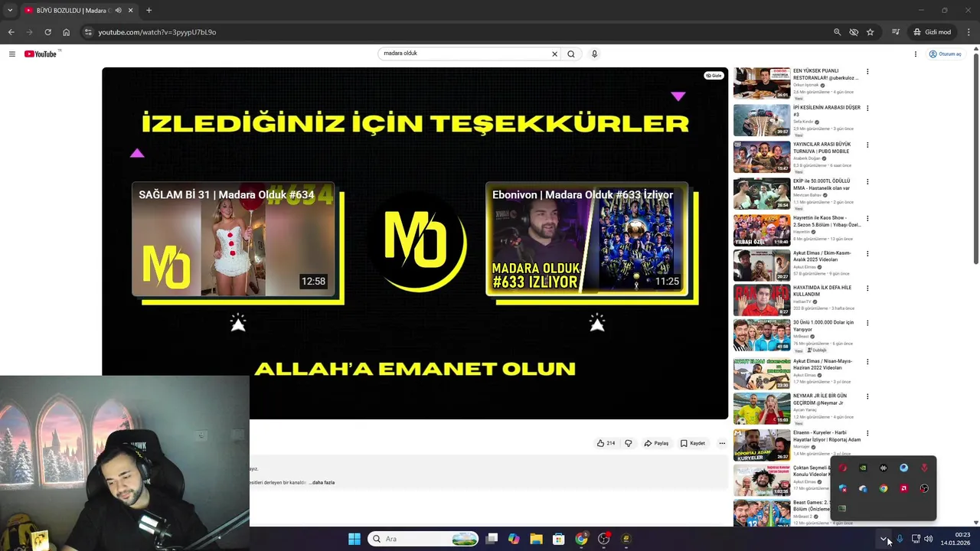Open options menu for 'YAYINCILAR ARASI BÜYÜK TURNUVA'
Screen dimensions: 980x551
(867, 145)
